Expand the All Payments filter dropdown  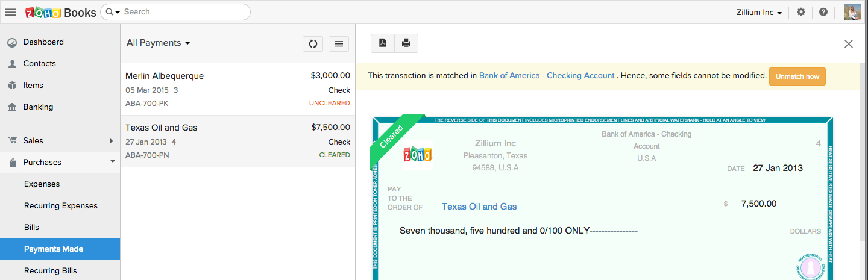[x=159, y=43]
